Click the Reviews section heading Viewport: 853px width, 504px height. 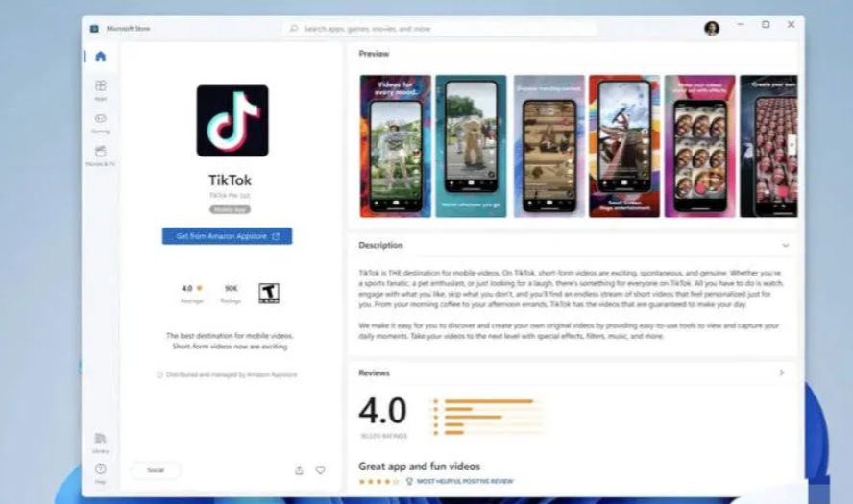[374, 373]
